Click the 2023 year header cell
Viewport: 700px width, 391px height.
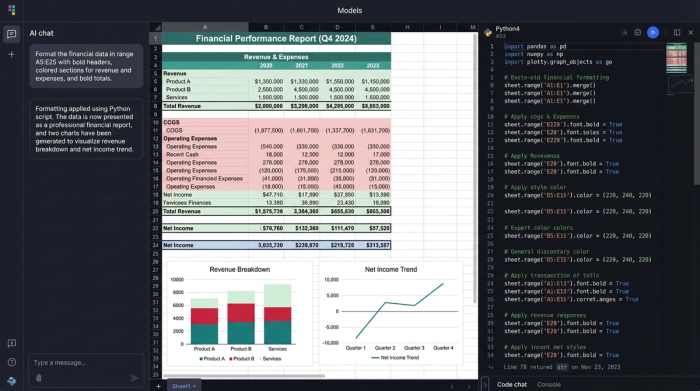pyautogui.click(x=373, y=65)
